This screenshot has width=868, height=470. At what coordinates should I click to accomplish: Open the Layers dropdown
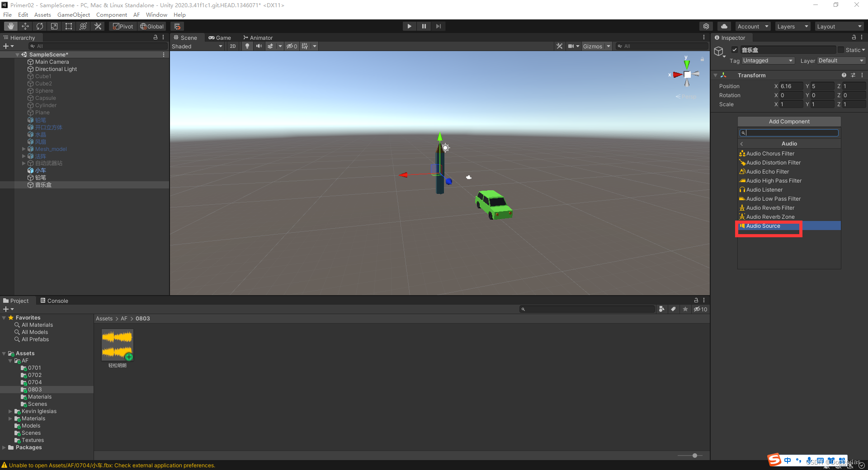tap(793, 26)
